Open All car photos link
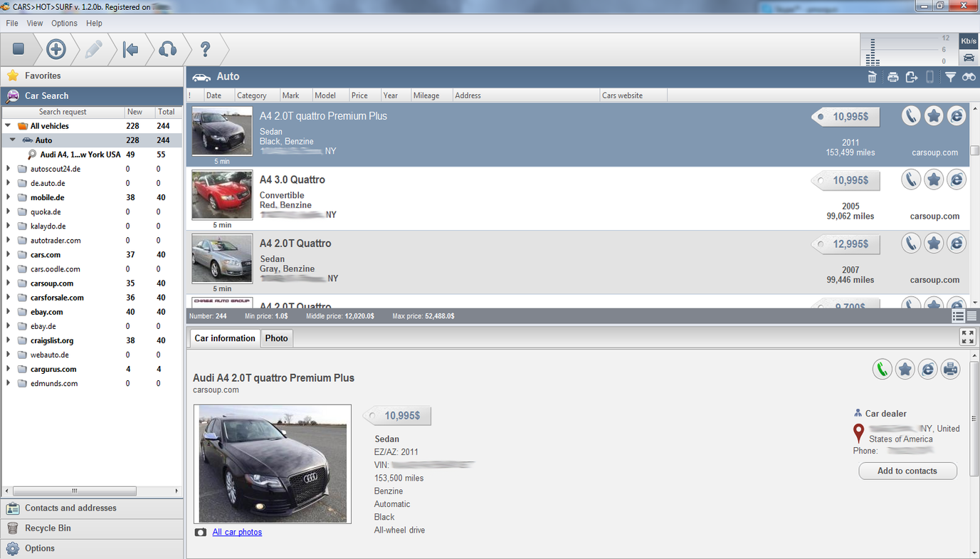 pyautogui.click(x=237, y=532)
